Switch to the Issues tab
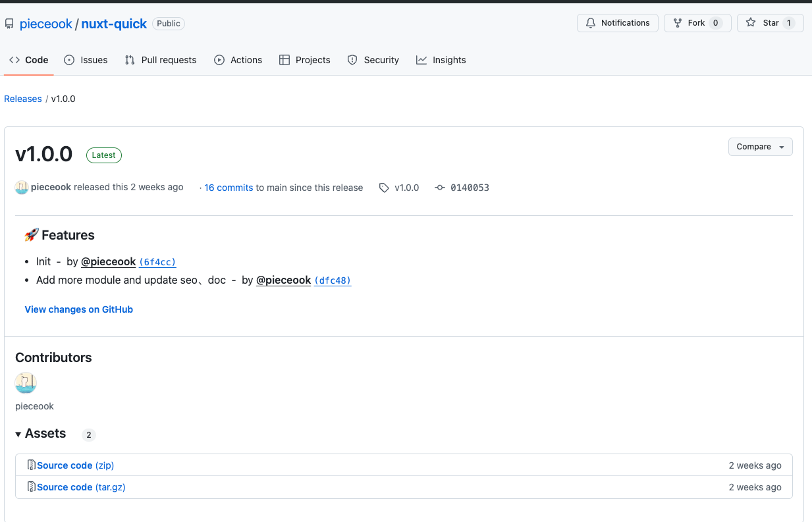The height and width of the screenshot is (522, 812). click(x=86, y=60)
